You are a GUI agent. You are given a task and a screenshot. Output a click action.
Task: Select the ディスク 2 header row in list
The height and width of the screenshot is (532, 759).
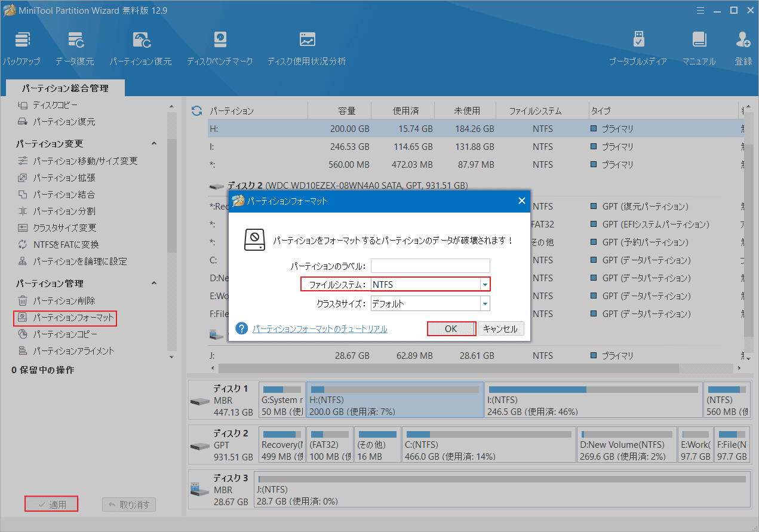tap(339, 186)
